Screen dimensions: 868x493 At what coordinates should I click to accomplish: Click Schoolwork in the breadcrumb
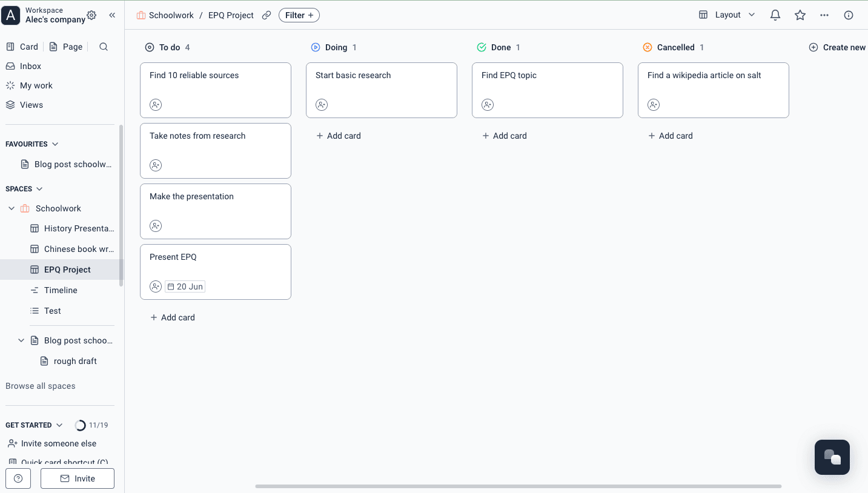[x=171, y=15]
